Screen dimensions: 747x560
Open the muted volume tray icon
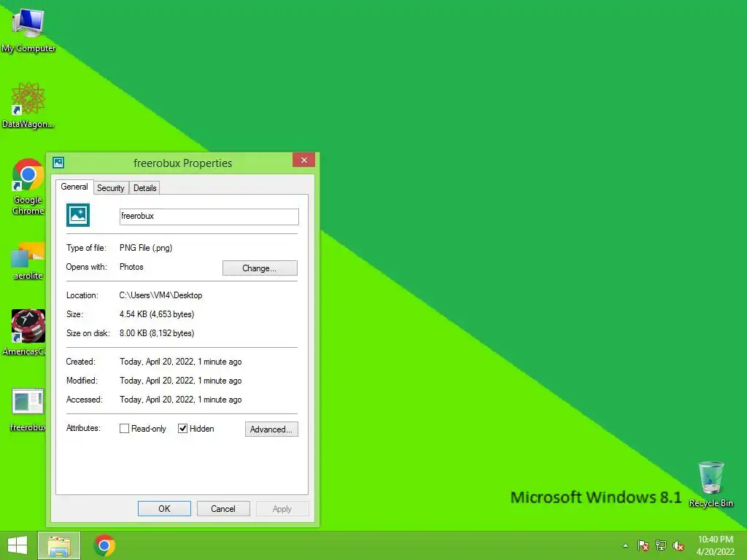pyautogui.click(x=678, y=545)
